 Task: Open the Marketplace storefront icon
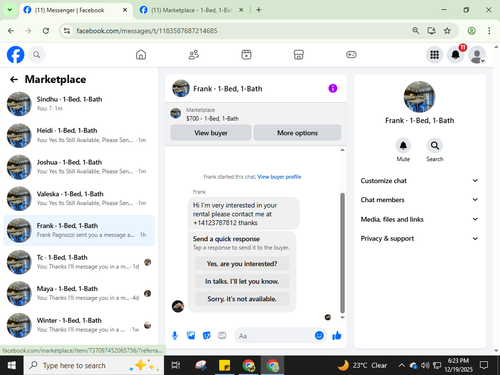pos(299,55)
